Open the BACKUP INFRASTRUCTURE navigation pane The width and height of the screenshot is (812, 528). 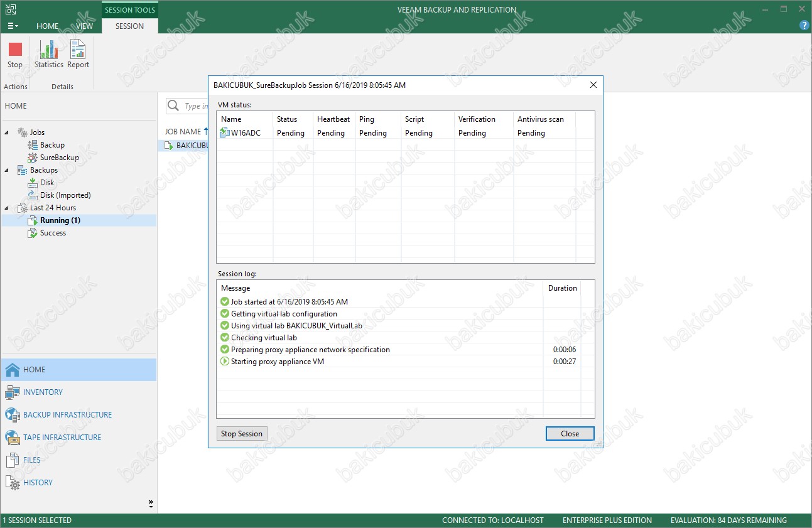click(78, 415)
